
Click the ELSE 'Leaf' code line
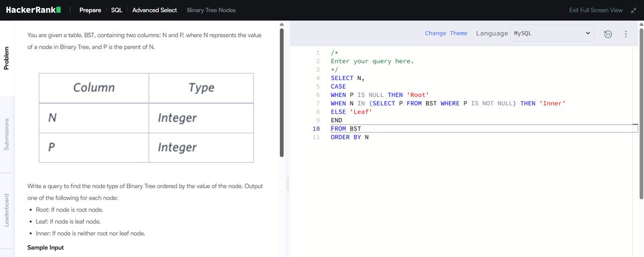[352, 112]
